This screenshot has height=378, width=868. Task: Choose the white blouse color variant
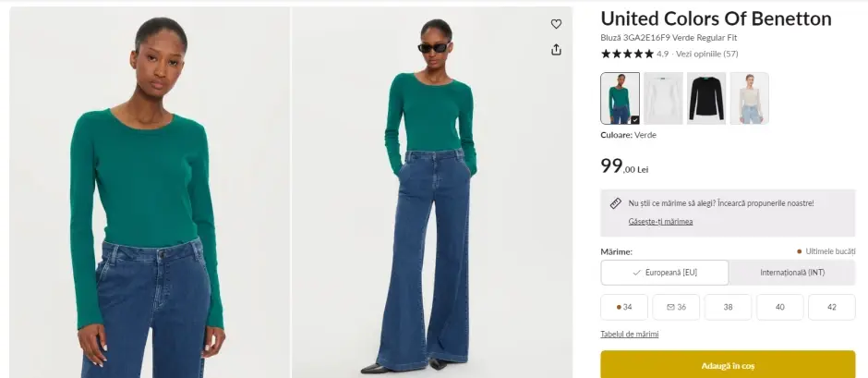pos(663,98)
